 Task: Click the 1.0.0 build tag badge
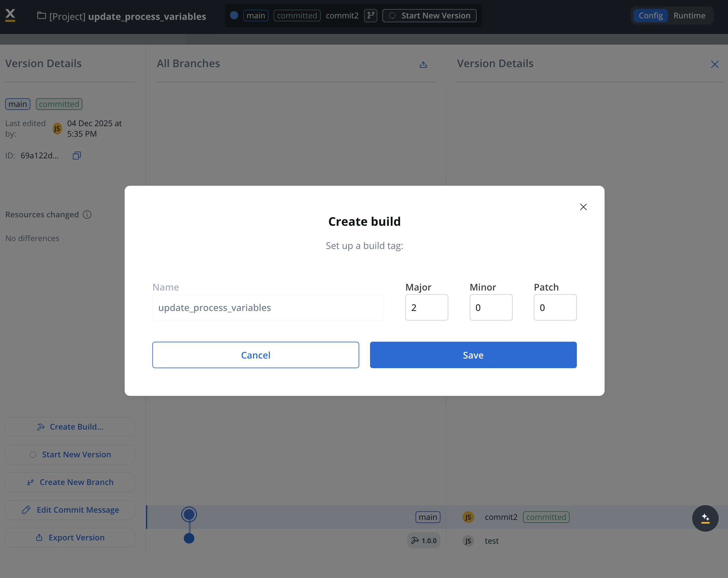point(423,541)
